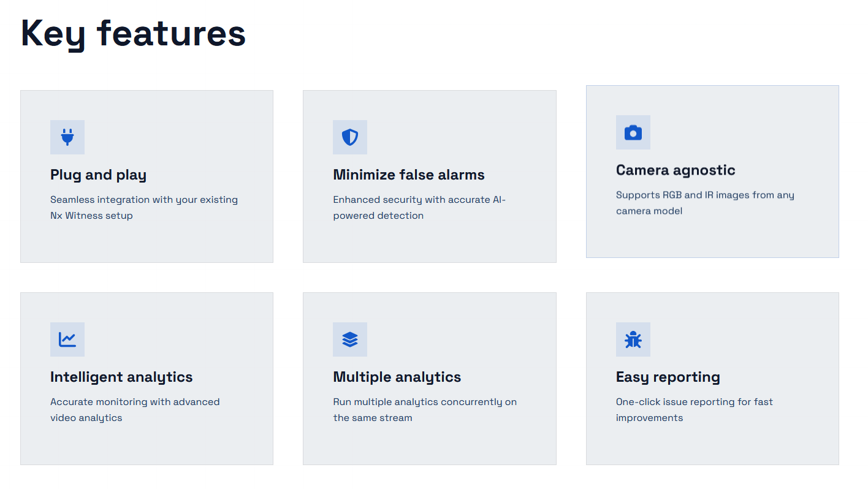Click the "Easy reporting" heading
Image resolution: width=868 pixels, height=489 pixels.
(x=668, y=377)
